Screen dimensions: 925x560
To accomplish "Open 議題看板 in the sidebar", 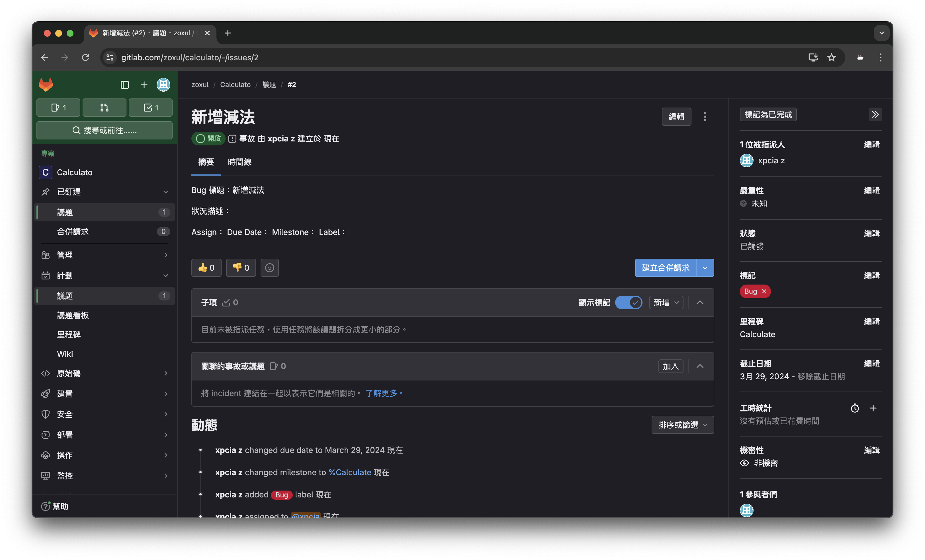I will 73,315.
